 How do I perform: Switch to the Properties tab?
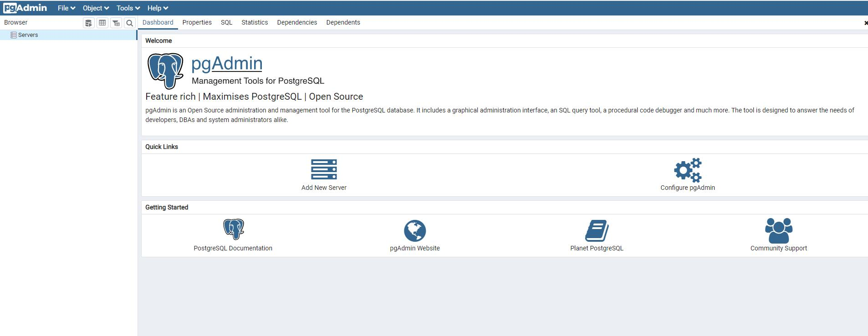[197, 22]
